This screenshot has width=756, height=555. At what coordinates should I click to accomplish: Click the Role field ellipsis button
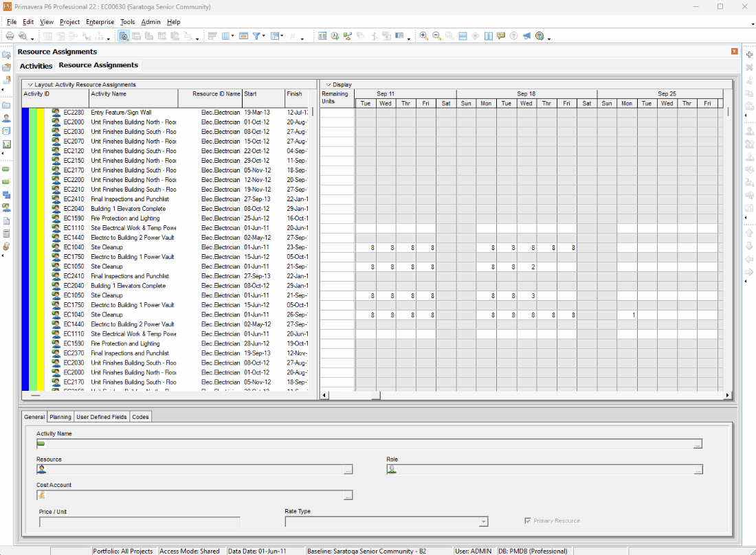[698, 470]
